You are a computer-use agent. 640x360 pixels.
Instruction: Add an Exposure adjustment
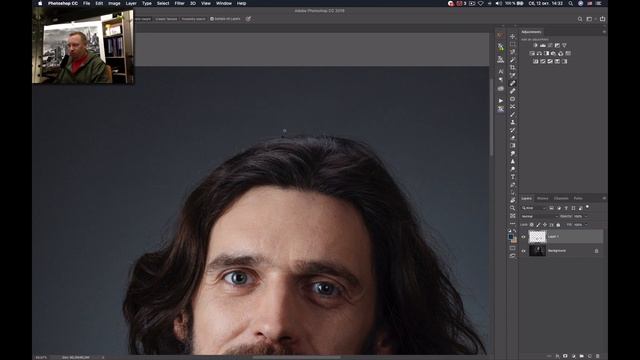pyautogui.click(x=557, y=45)
